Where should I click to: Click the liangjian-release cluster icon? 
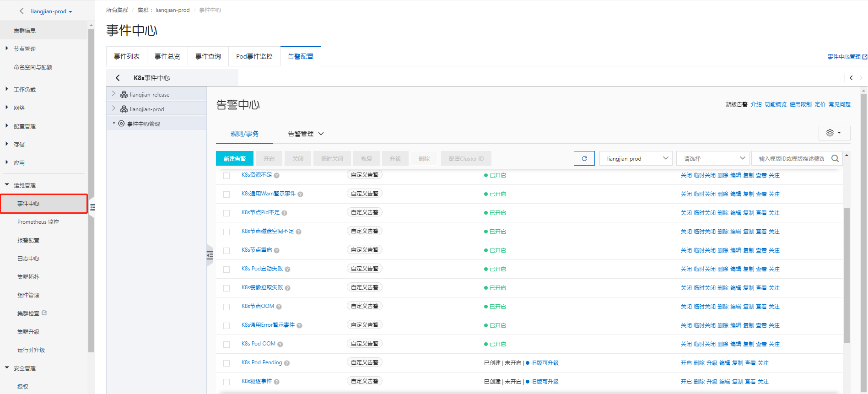pyautogui.click(x=124, y=94)
